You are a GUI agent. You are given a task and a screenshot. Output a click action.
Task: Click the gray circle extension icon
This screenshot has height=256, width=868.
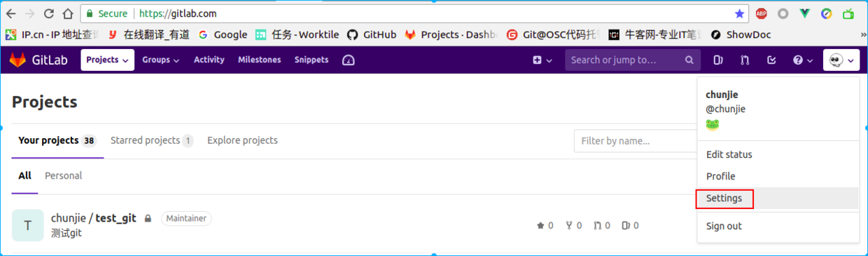point(783,13)
